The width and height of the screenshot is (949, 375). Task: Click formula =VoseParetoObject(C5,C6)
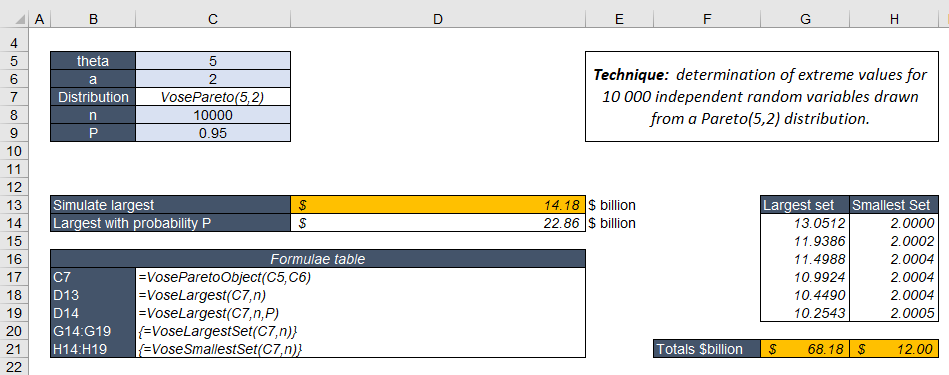point(225,277)
